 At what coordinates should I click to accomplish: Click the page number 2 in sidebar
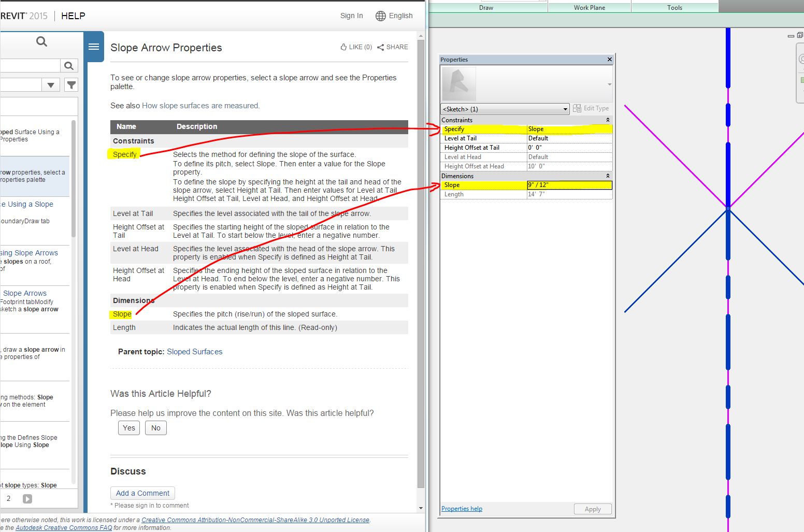click(x=8, y=498)
